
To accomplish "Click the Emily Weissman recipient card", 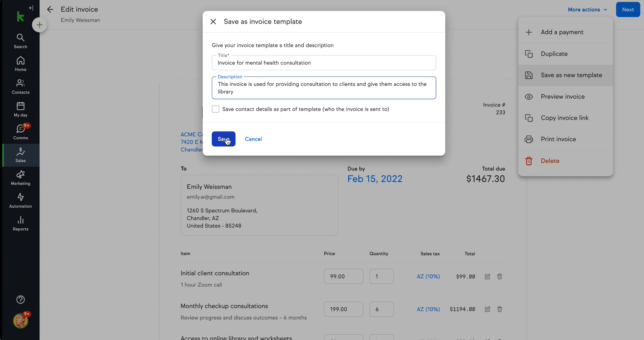I will (x=259, y=205).
